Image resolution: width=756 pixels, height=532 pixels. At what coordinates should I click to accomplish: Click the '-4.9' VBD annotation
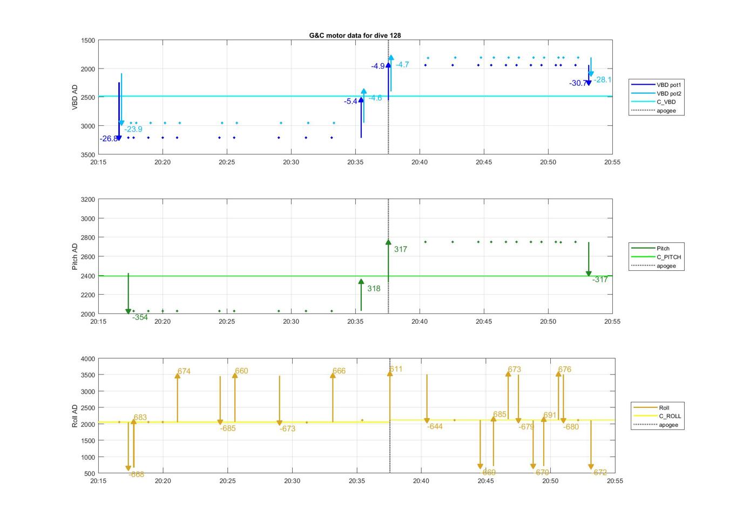(378, 66)
